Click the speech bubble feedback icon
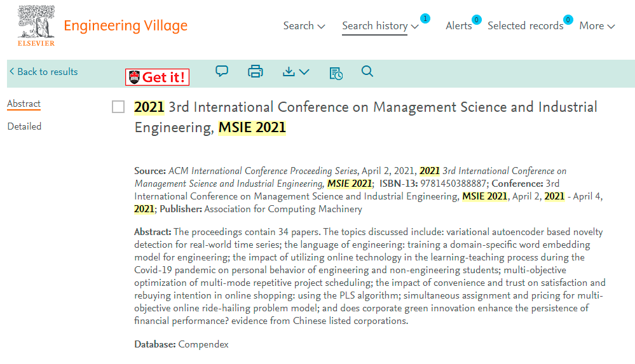 coord(222,71)
